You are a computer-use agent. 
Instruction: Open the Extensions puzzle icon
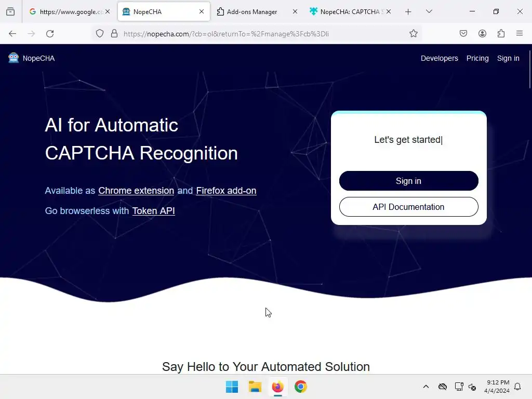[501, 34]
